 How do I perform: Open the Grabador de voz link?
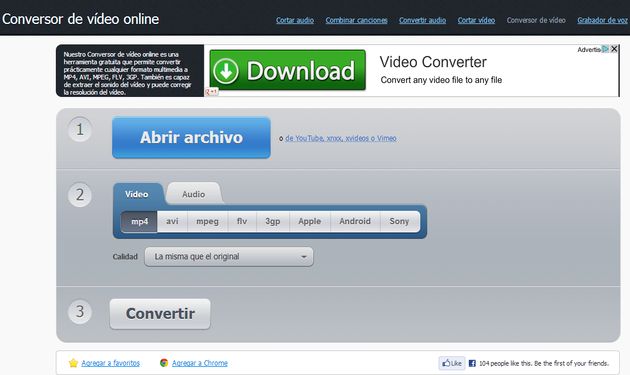[602, 20]
